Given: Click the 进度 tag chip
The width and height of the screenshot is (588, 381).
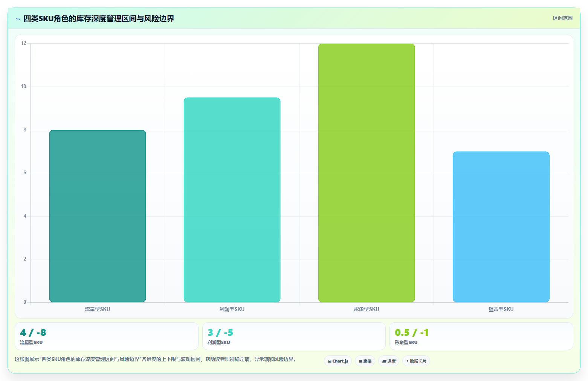Looking at the screenshot, I should tap(389, 361).
